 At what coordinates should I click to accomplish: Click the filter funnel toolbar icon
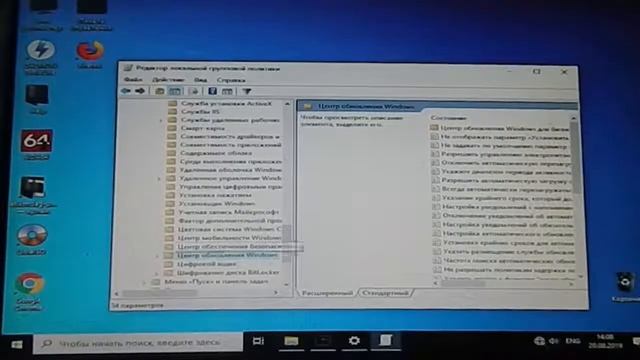247,91
